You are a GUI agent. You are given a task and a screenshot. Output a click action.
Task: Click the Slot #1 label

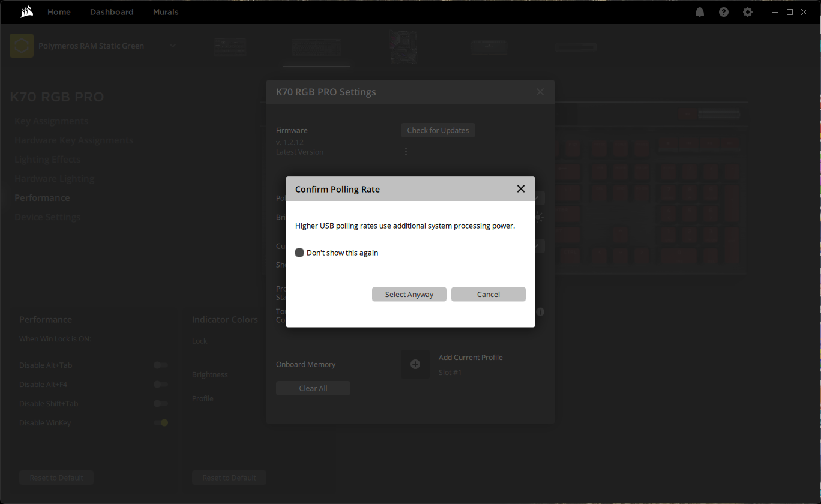coord(450,373)
